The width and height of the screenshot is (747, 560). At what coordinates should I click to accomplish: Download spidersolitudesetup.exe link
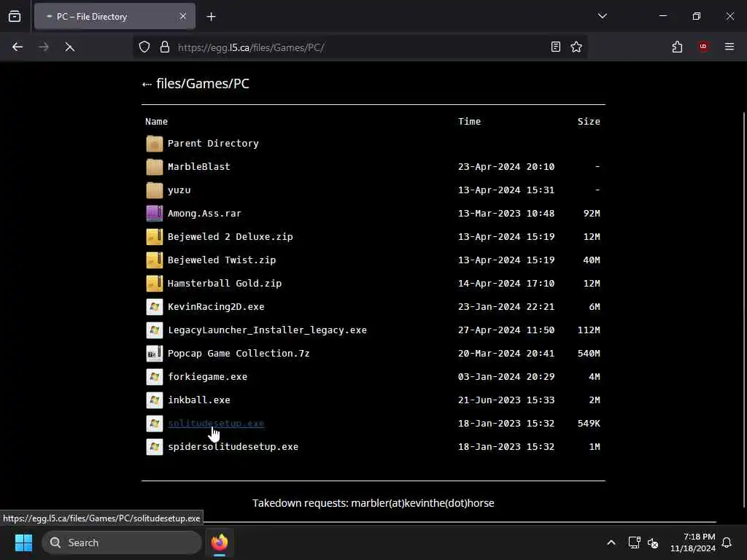pyautogui.click(x=233, y=447)
